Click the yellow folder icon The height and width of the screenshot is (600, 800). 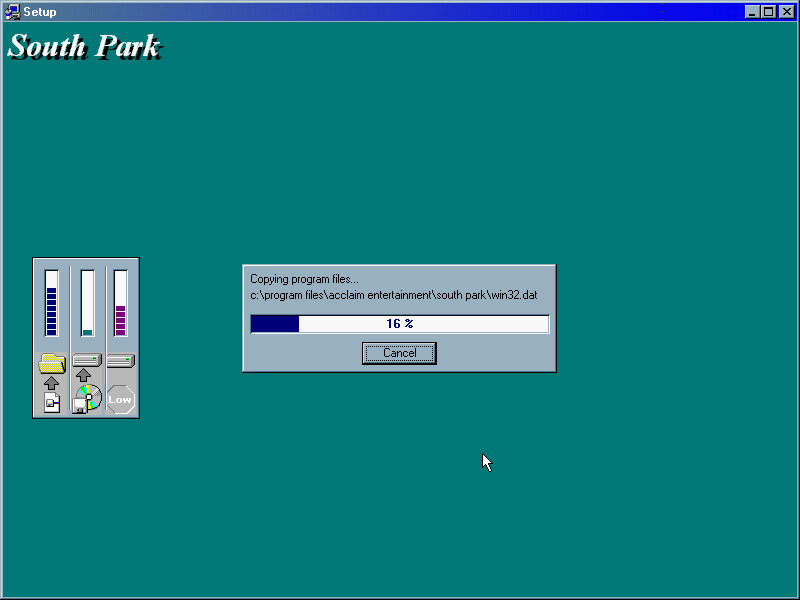click(52, 363)
